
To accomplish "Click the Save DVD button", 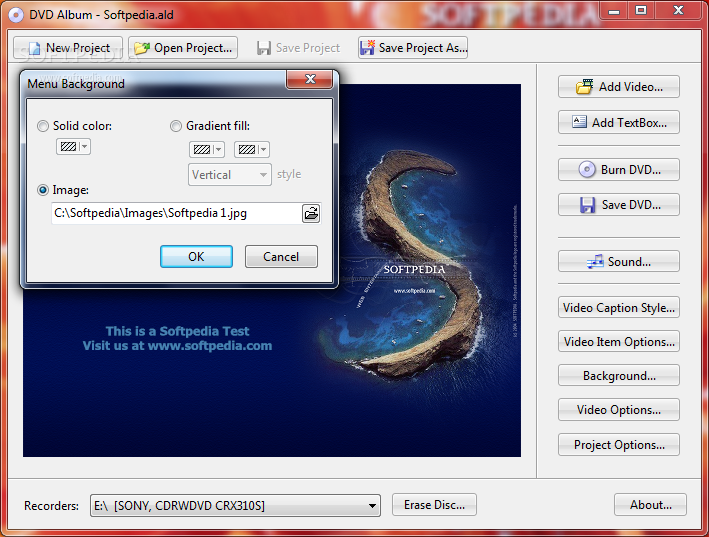I will (x=619, y=205).
